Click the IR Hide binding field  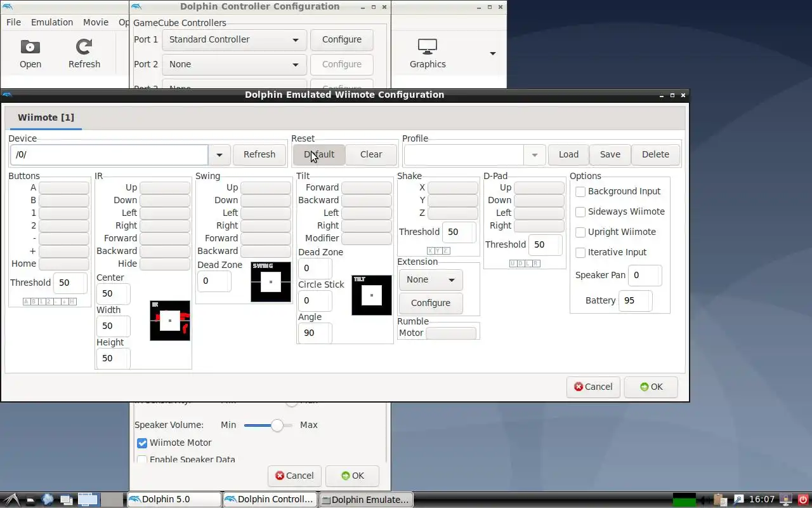coord(165,264)
